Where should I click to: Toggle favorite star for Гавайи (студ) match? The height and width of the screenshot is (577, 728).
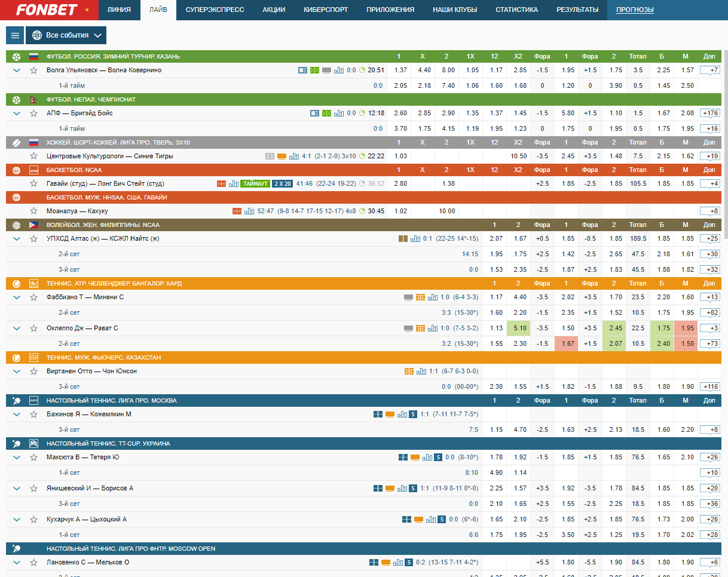[33, 184]
